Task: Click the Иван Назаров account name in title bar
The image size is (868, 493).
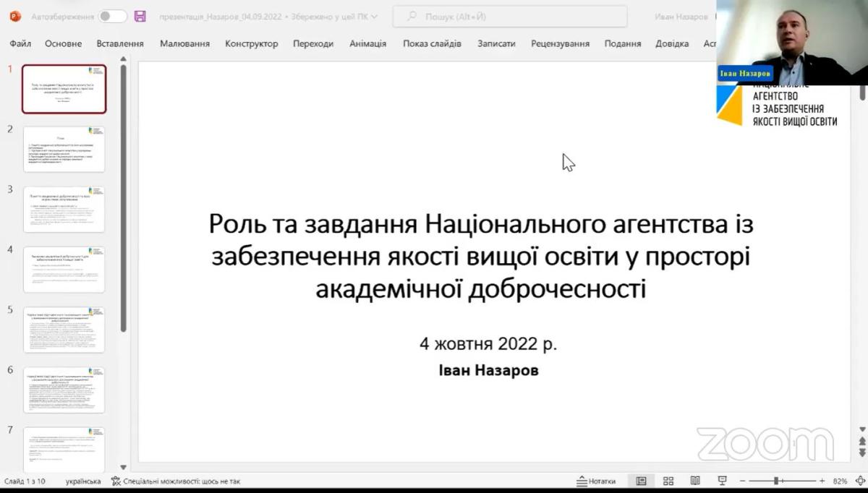Action: point(681,17)
